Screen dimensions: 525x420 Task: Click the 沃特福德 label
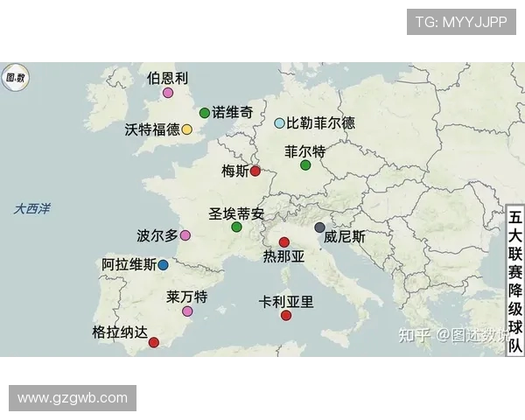(x=152, y=129)
